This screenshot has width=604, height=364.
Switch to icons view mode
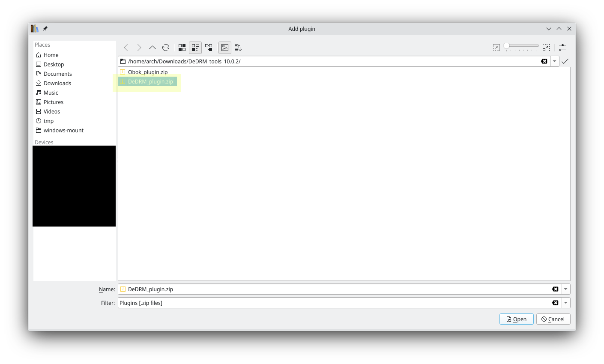[x=182, y=48]
